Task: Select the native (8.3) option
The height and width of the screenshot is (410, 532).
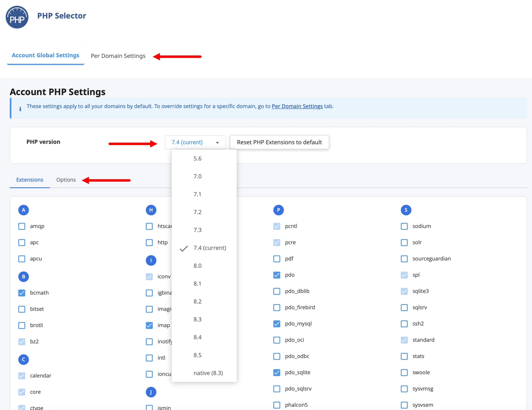Action: [x=204, y=373]
